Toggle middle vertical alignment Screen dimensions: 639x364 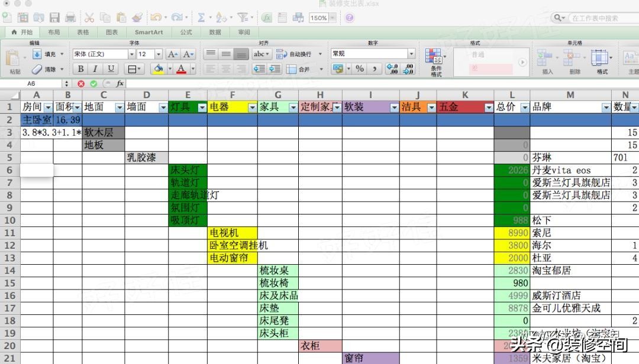tap(226, 54)
